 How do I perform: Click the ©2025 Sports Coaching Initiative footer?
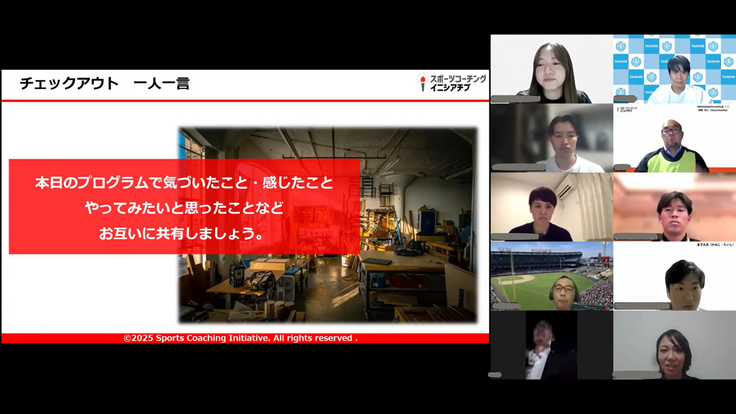click(240, 339)
